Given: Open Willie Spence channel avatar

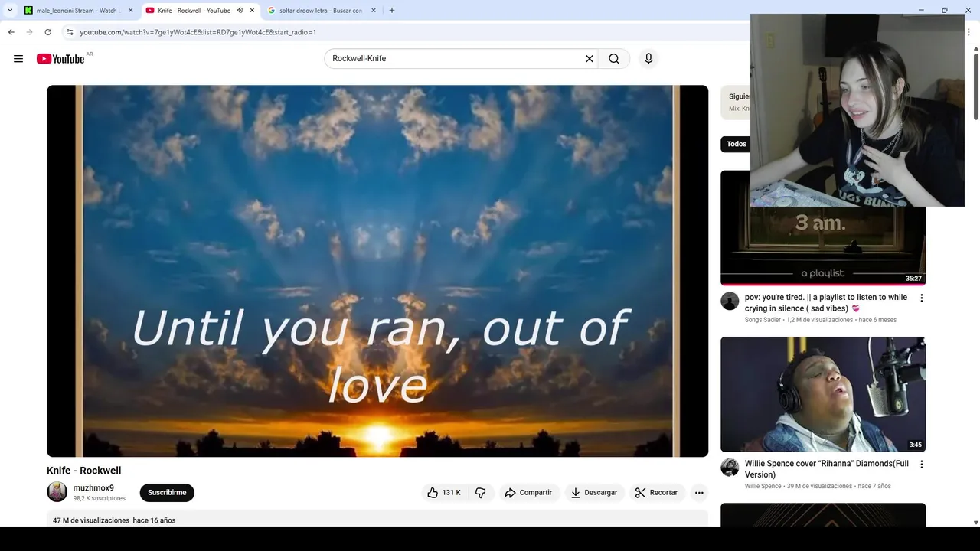Looking at the screenshot, I should (x=730, y=468).
